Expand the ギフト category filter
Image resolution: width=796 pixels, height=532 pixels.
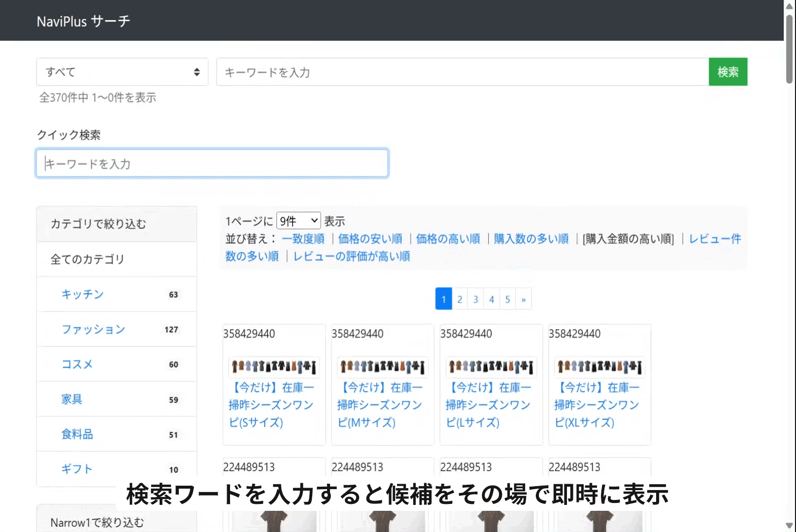[76, 469]
